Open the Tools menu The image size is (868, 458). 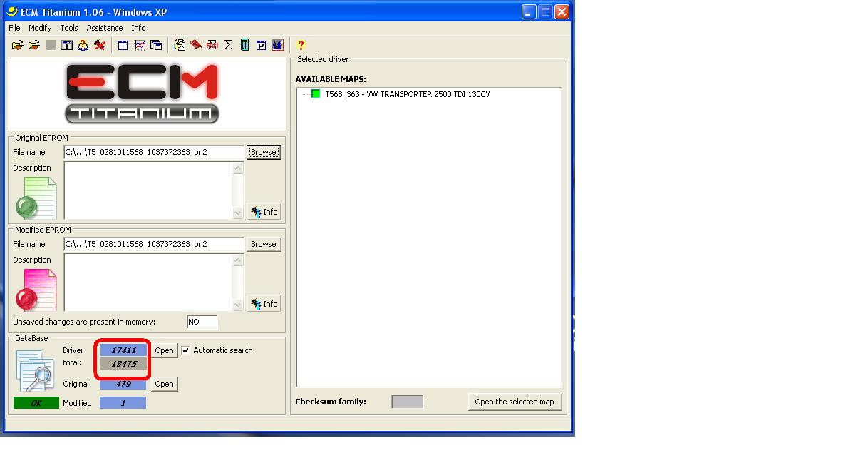69,28
